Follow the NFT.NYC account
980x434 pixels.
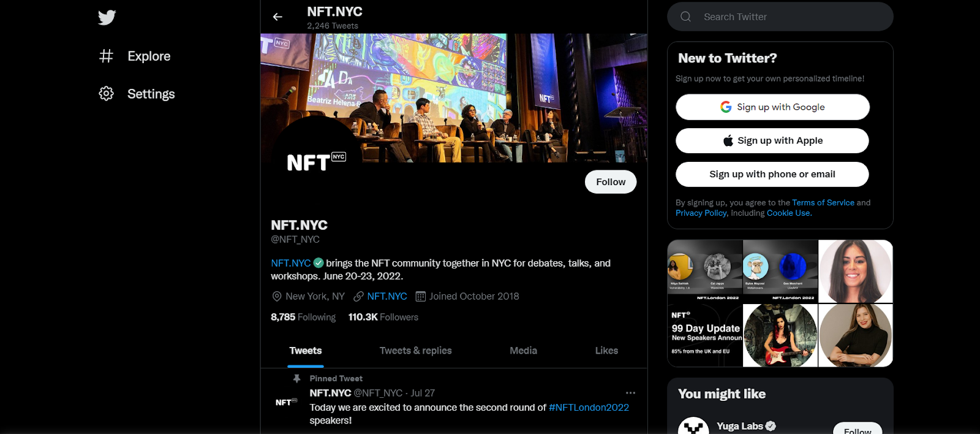(x=611, y=182)
